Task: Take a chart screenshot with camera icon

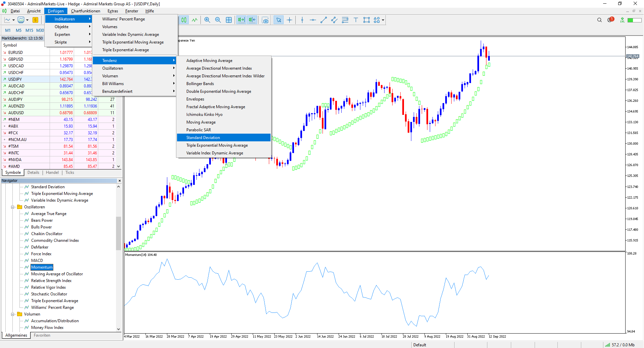Action: pyautogui.click(x=265, y=20)
